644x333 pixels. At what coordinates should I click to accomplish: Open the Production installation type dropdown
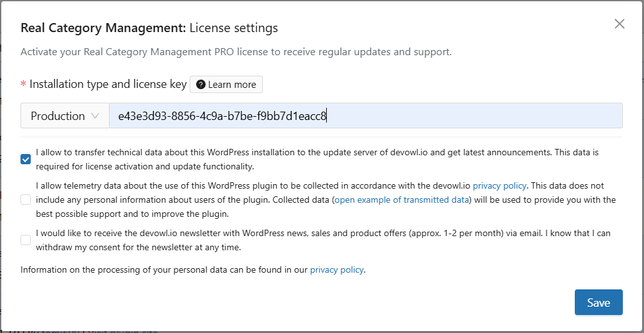click(x=65, y=116)
